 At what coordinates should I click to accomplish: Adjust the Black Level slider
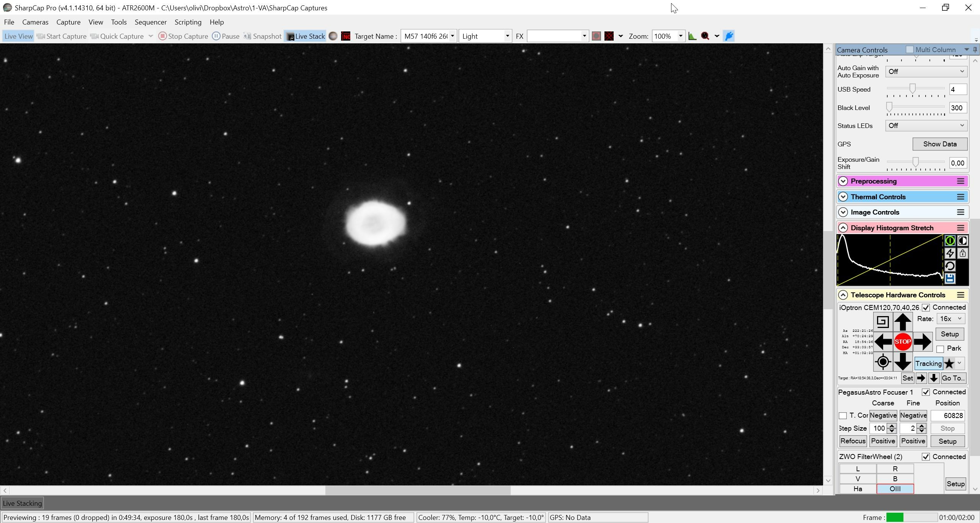click(x=889, y=107)
